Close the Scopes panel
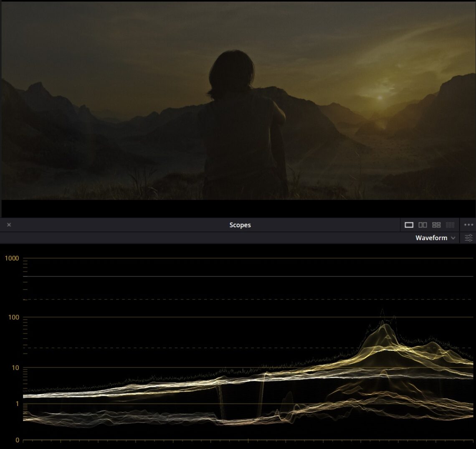 pos(9,225)
